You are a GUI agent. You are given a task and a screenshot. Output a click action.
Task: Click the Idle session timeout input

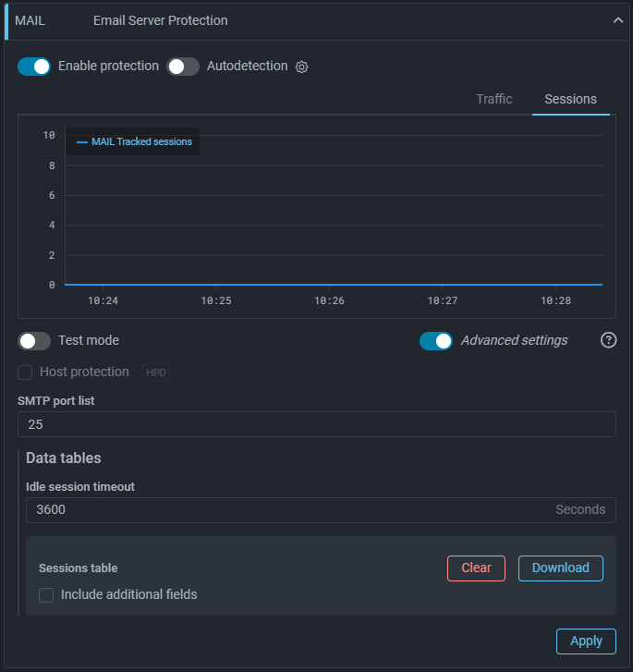pos(286,510)
